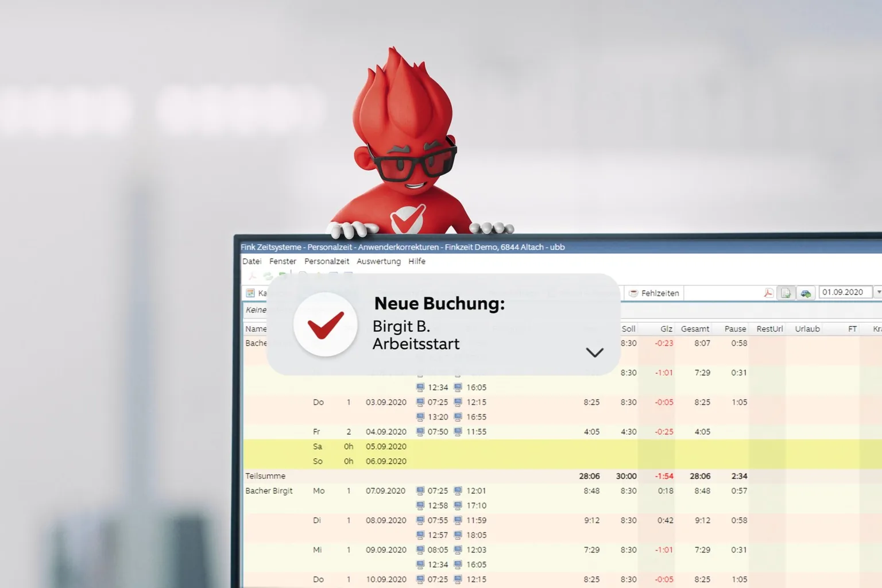
Task: Click the date 08.09.2020 in the Di row
Action: [x=386, y=521]
